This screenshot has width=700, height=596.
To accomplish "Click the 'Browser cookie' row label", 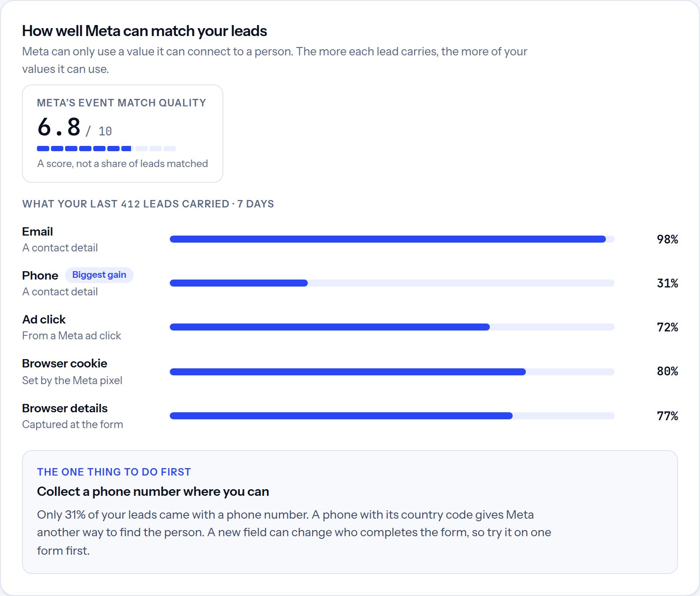I will pyautogui.click(x=65, y=363).
